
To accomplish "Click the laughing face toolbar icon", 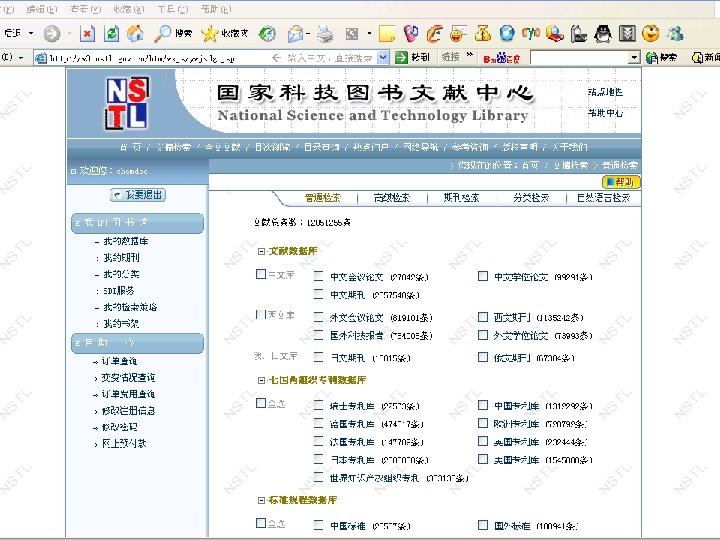I will point(458,34).
